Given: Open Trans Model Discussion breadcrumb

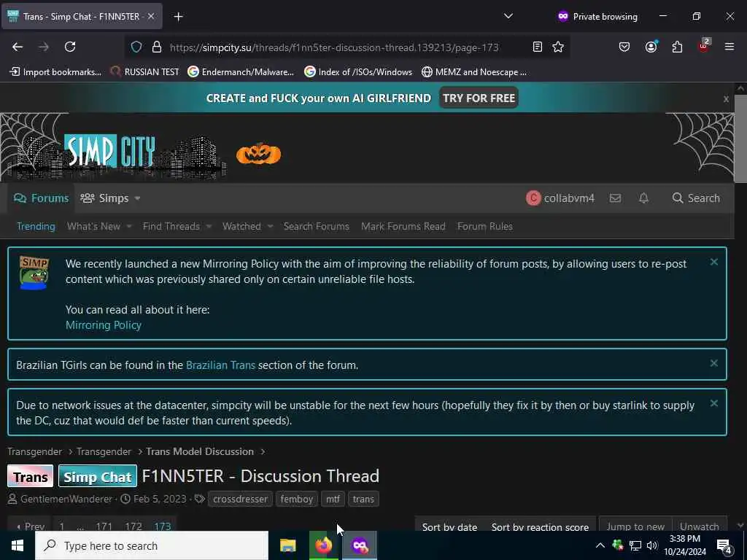Looking at the screenshot, I should (x=200, y=451).
